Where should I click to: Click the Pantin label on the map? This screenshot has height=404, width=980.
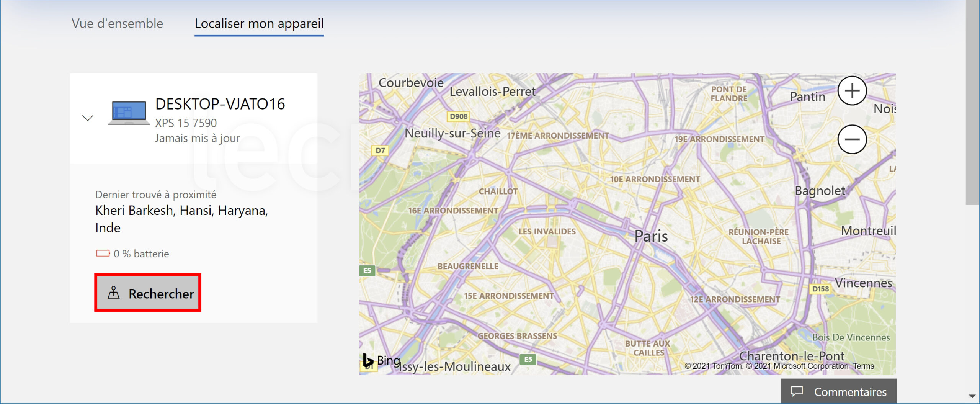pos(807,97)
